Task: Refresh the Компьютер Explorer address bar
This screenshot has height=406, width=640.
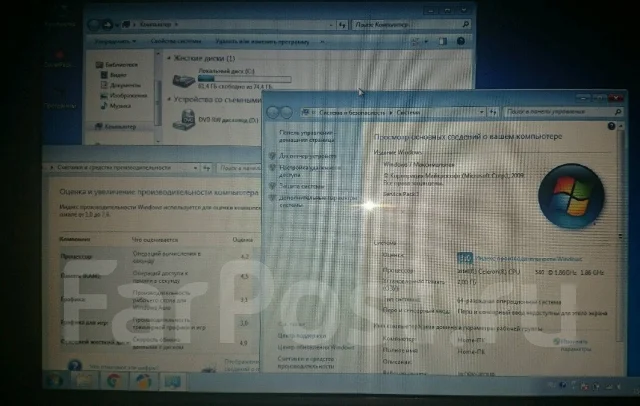Action: click(342, 25)
